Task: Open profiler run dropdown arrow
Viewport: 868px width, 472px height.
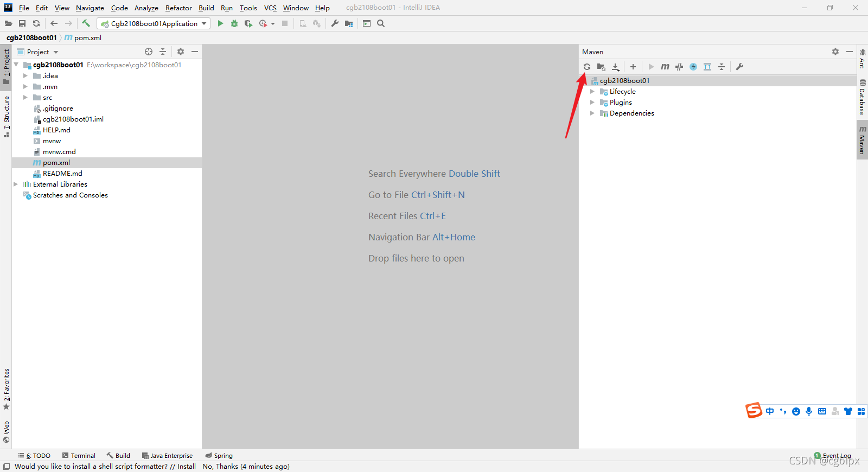Action: (x=273, y=24)
